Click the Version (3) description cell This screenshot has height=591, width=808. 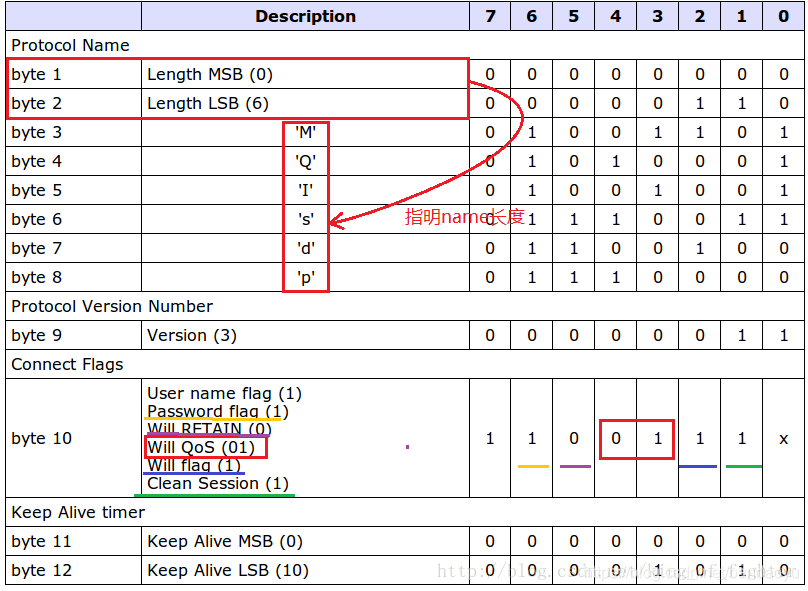(x=305, y=335)
